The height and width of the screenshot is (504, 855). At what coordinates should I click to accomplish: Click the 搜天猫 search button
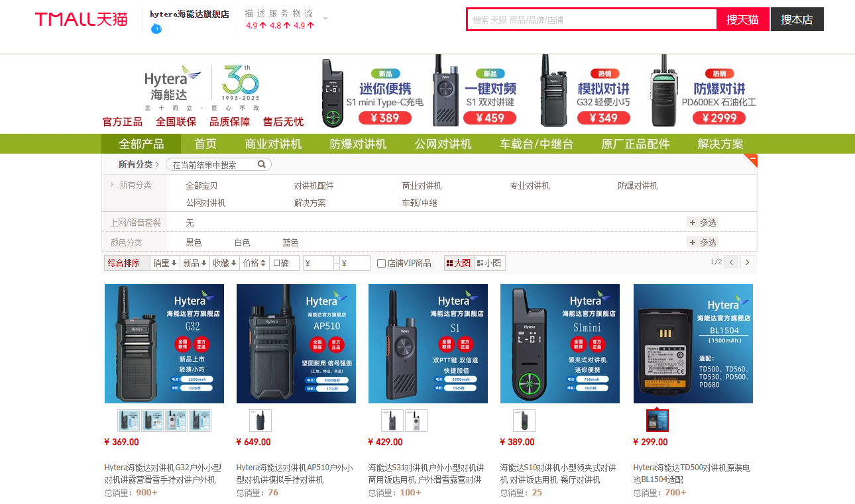pos(742,19)
